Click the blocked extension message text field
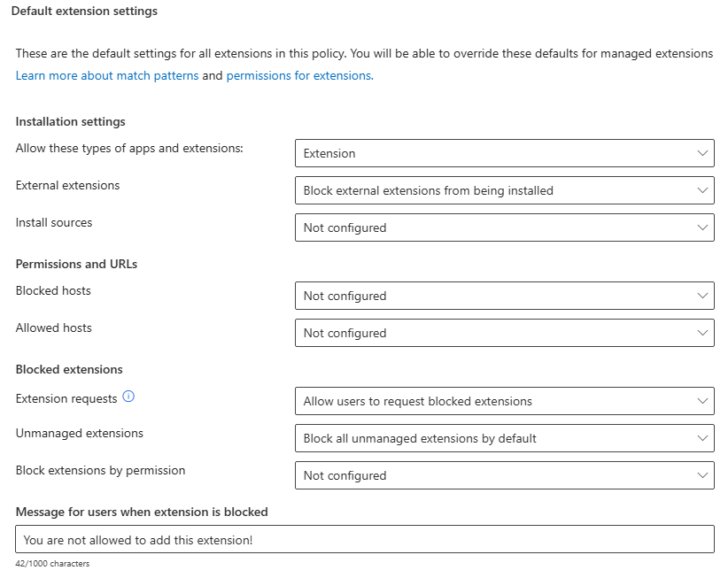Viewport: 728px width, 578px height. (x=364, y=539)
